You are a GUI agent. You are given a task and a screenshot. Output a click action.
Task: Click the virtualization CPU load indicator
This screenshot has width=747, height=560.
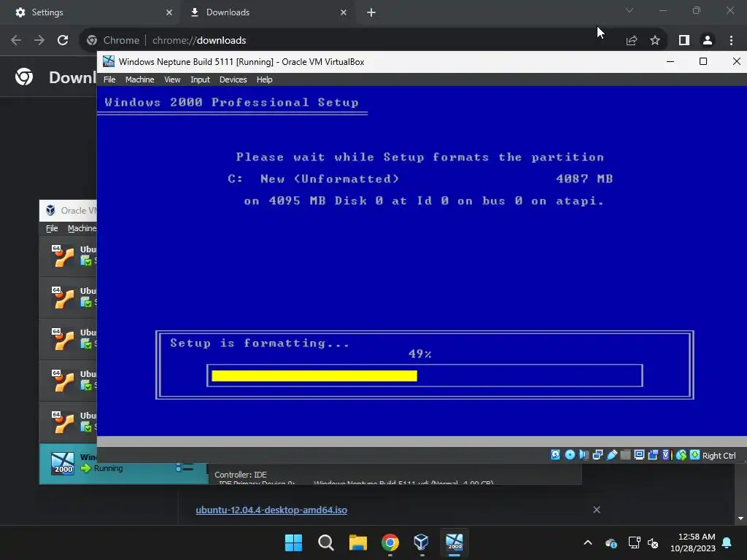point(667,455)
